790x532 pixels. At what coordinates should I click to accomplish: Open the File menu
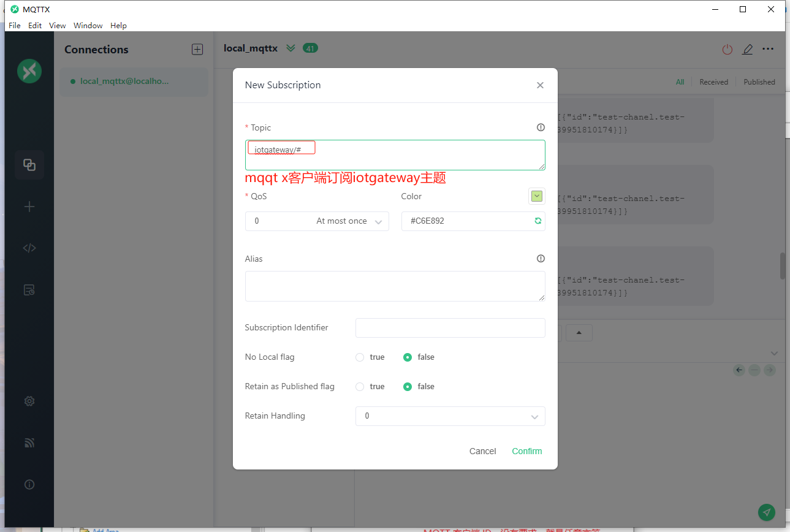click(x=15, y=26)
